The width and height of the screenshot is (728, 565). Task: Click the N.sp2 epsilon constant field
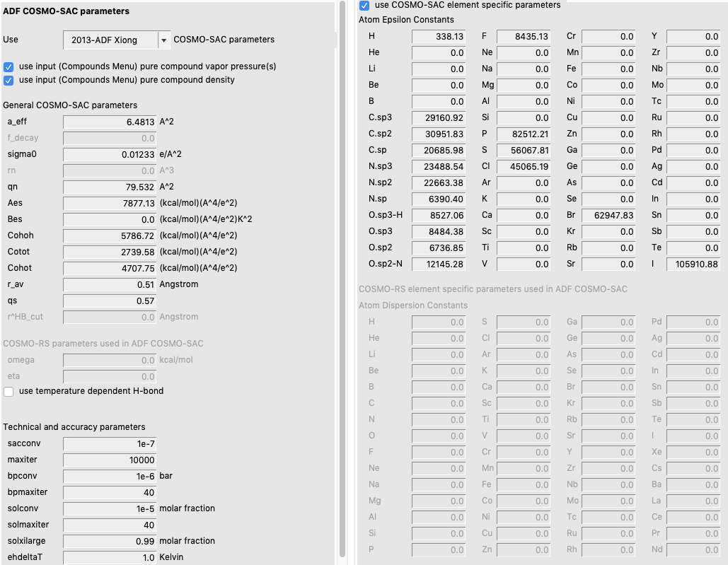click(x=439, y=182)
